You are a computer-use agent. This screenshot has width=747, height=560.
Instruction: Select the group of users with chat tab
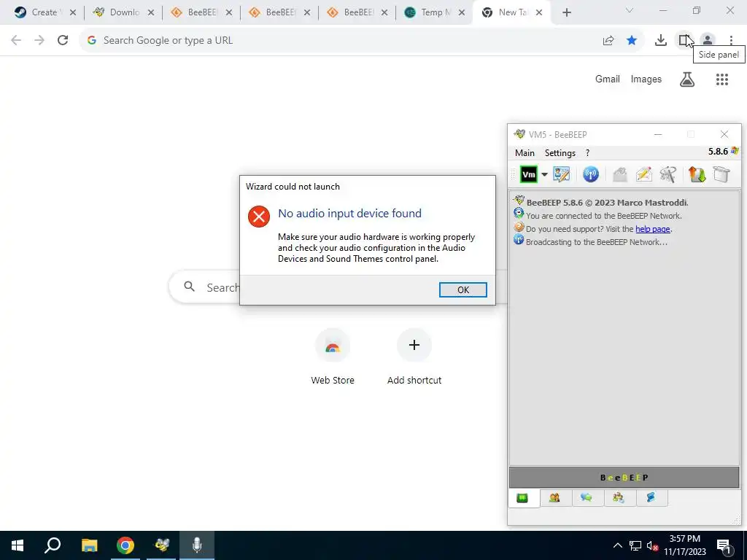[x=619, y=498]
